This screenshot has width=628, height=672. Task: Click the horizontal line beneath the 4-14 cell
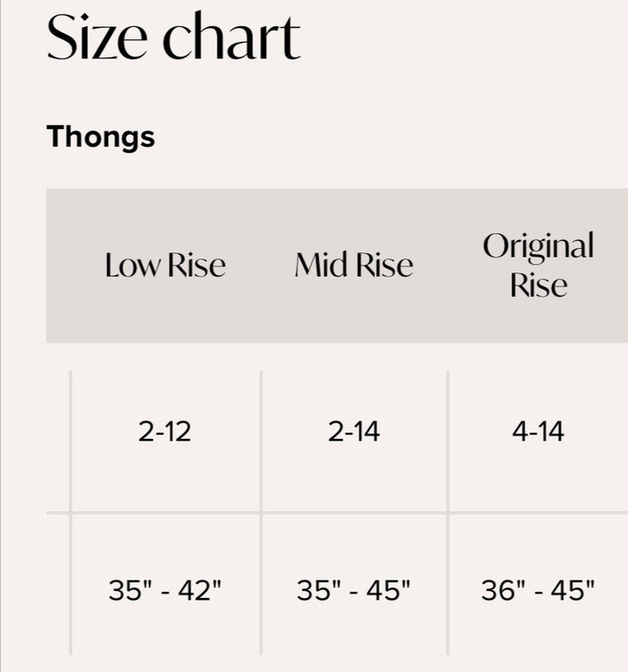tap(538, 512)
